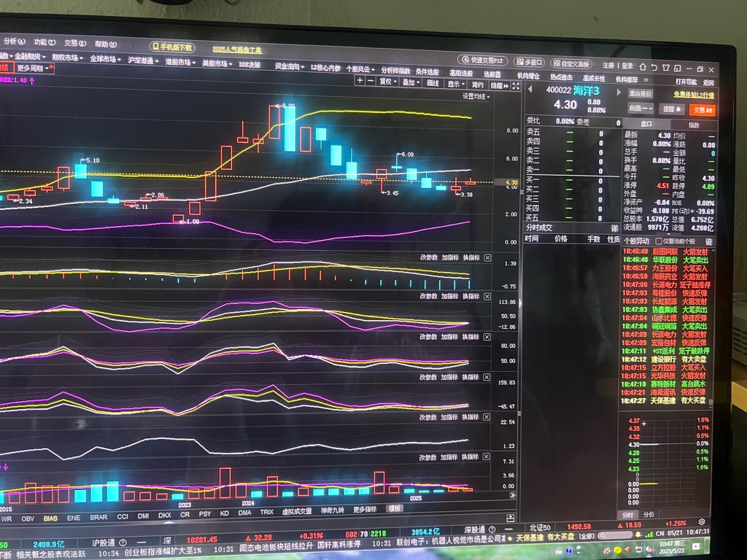Expand more toolbar items with » chevron
This screenshot has height=560, width=747.
point(646,79)
